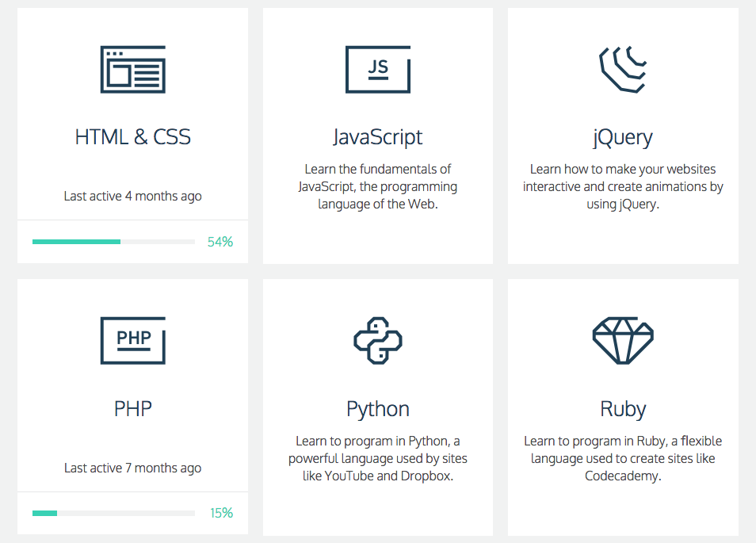The width and height of the screenshot is (756, 543).
Task: Click the HTML & CSS browser window icon
Action: [132, 70]
